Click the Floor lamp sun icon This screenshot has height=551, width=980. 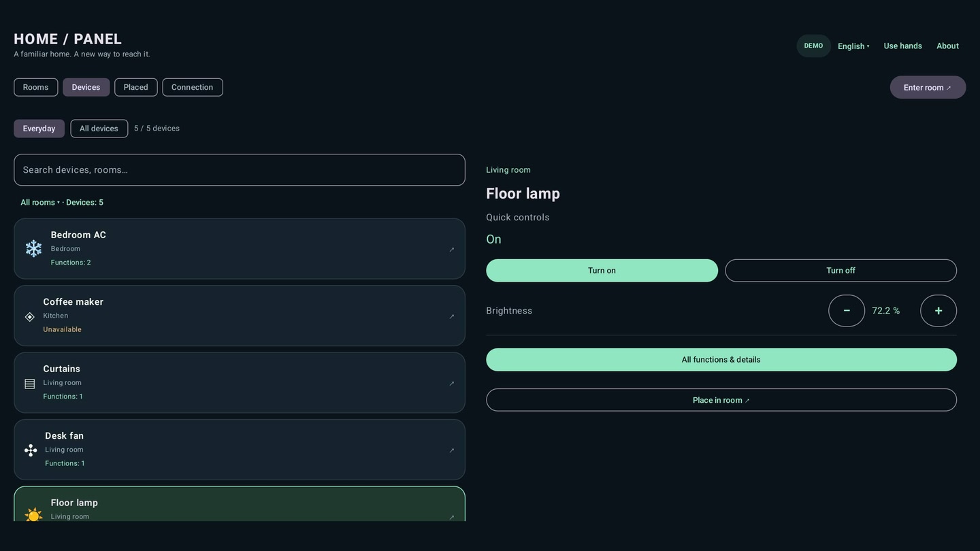[x=33, y=515]
